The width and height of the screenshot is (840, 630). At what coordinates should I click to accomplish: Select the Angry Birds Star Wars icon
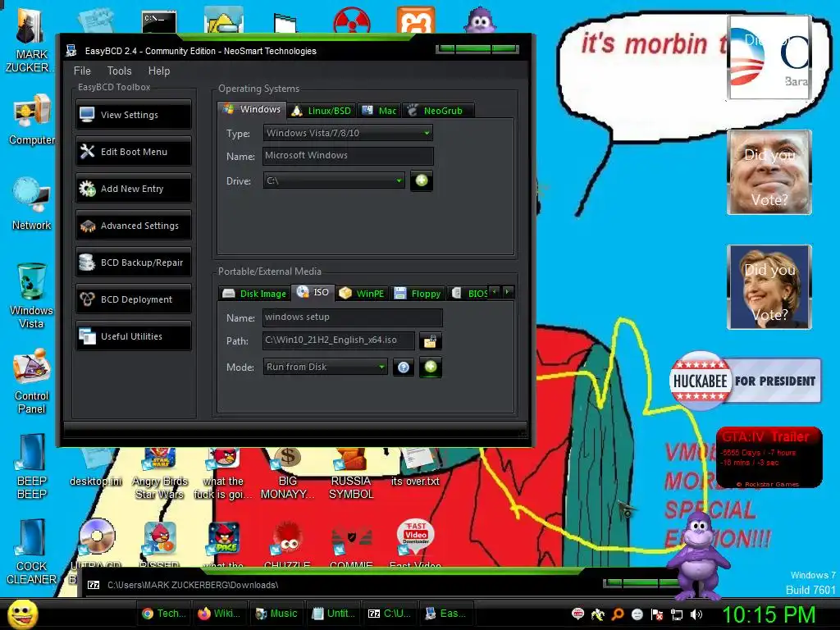[x=160, y=474]
